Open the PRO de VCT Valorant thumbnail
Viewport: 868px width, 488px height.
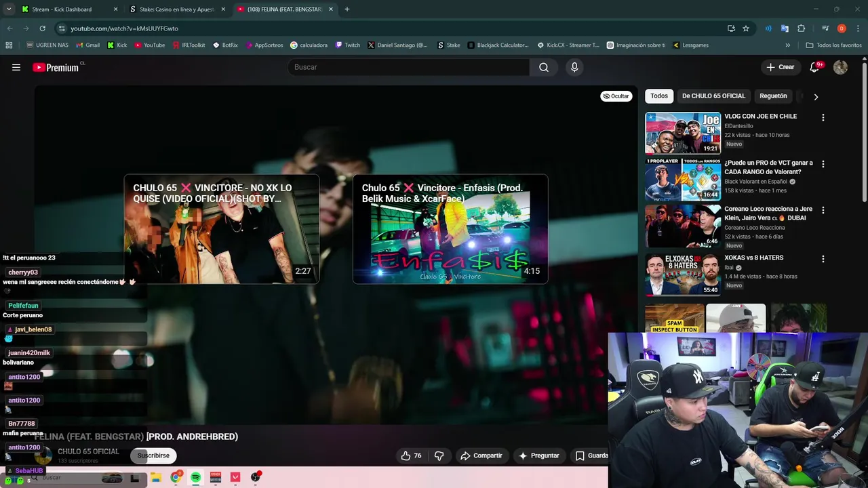tap(683, 180)
